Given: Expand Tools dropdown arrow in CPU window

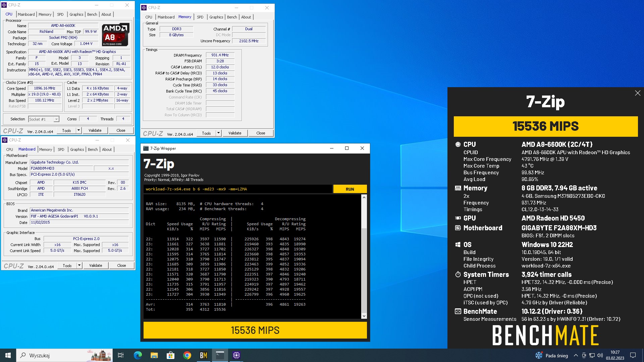Looking at the screenshot, I should click(x=78, y=130).
